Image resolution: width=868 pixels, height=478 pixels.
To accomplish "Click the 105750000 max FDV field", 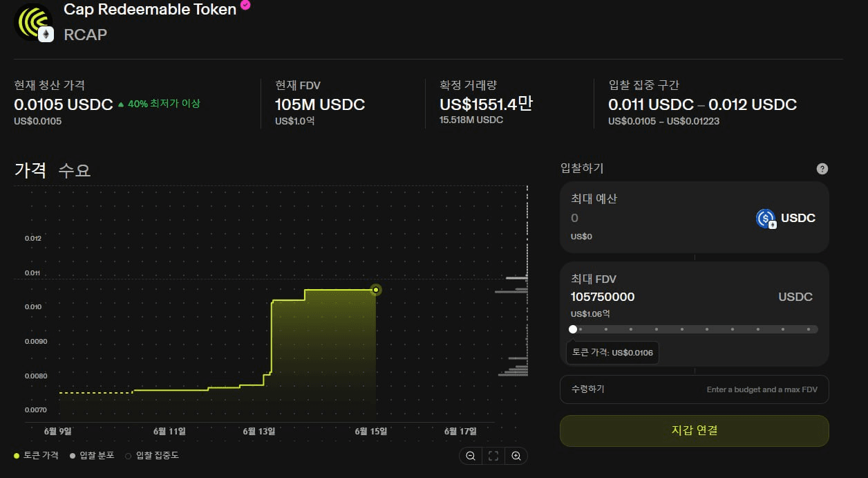I will 603,297.
